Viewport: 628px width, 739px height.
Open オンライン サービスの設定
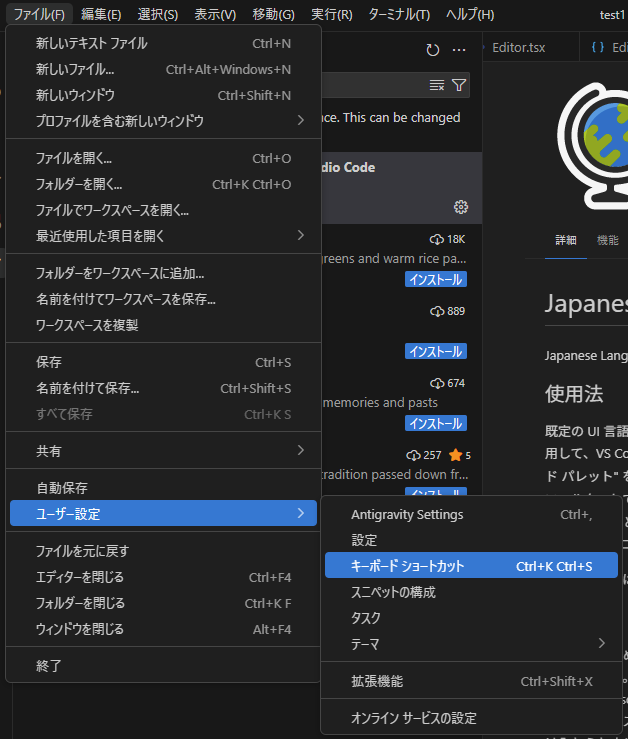click(x=471, y=718)
